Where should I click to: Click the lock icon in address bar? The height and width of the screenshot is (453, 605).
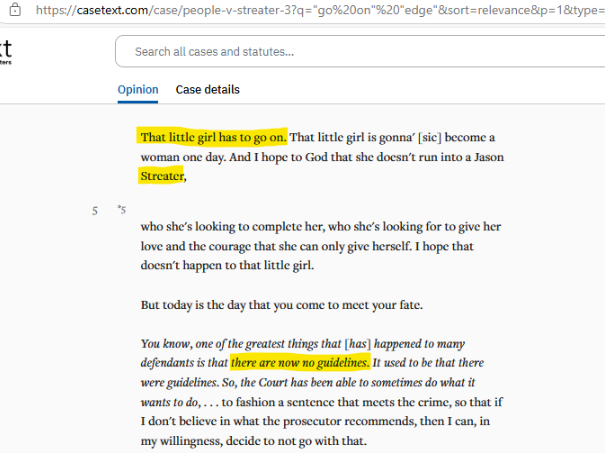(x=15, y=9)
